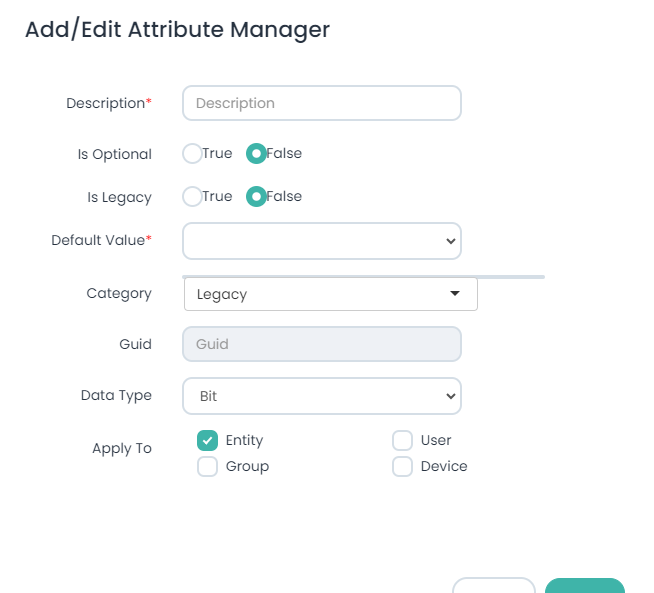This screenshot has height=593, width=654.
Task: Select False for Is Legacy
Action: [256, 197]
